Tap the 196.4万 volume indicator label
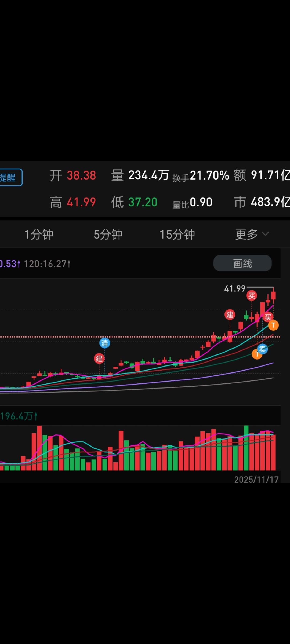 pyautogui.click(x=19, y=416)
